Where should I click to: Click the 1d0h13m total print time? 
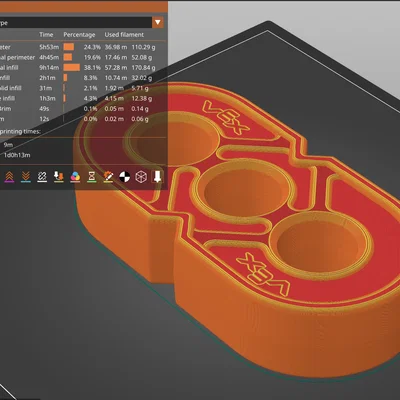click(17, 155)
